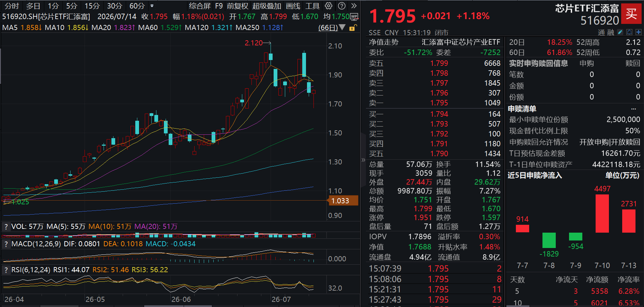
Task: Collapse the side panel splitter arrow
Action: coord(363,160)
